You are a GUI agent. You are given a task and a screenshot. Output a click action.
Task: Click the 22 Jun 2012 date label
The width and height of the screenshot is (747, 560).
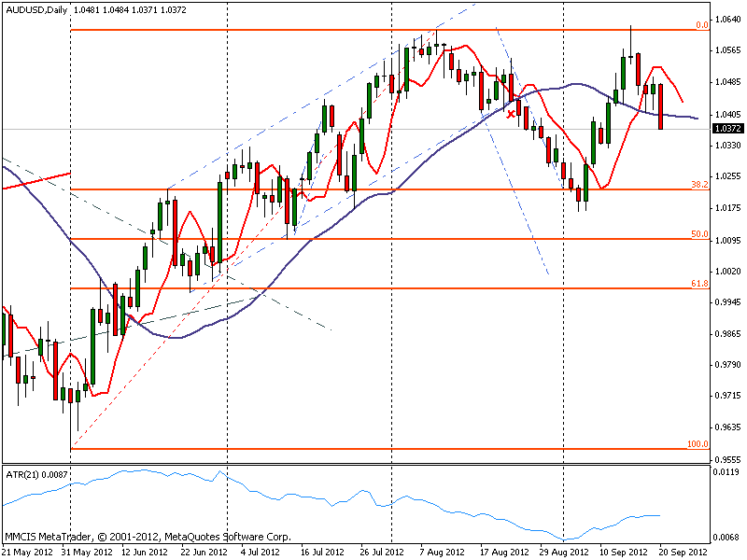(204, 553)
